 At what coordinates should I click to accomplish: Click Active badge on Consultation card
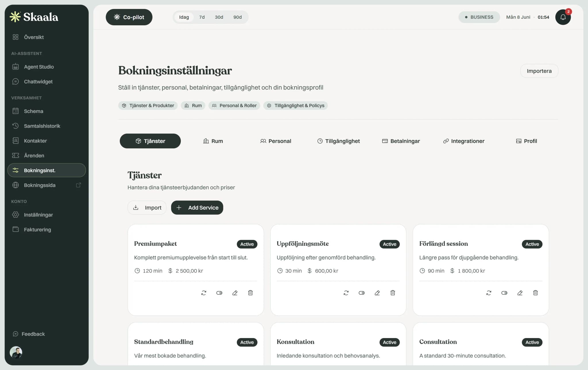pos(532,342)
